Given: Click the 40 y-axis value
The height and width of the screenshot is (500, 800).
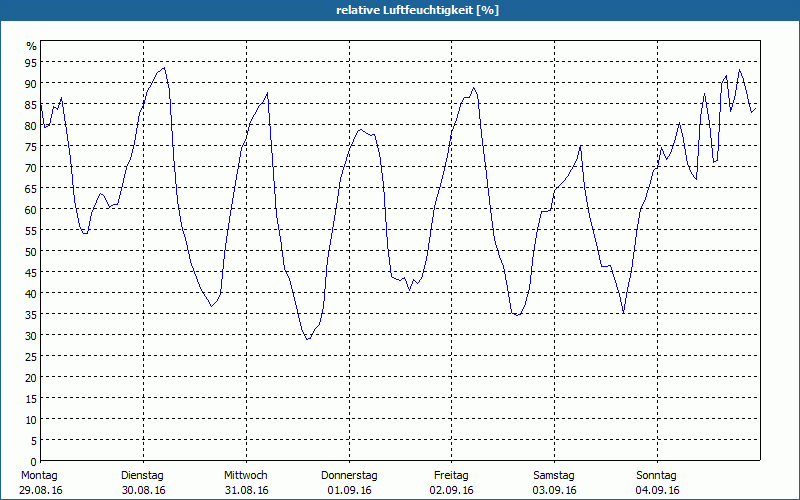Looking at the screenshot, I should 31,293.
